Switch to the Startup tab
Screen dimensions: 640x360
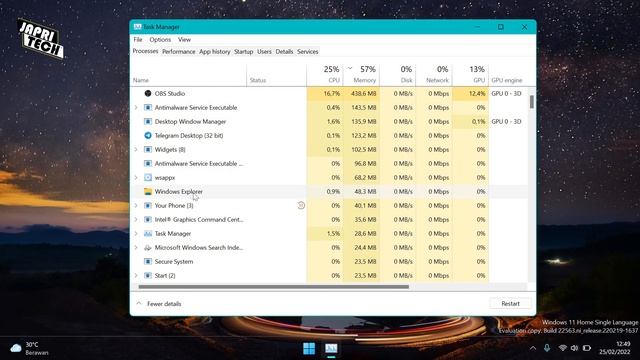244,52
